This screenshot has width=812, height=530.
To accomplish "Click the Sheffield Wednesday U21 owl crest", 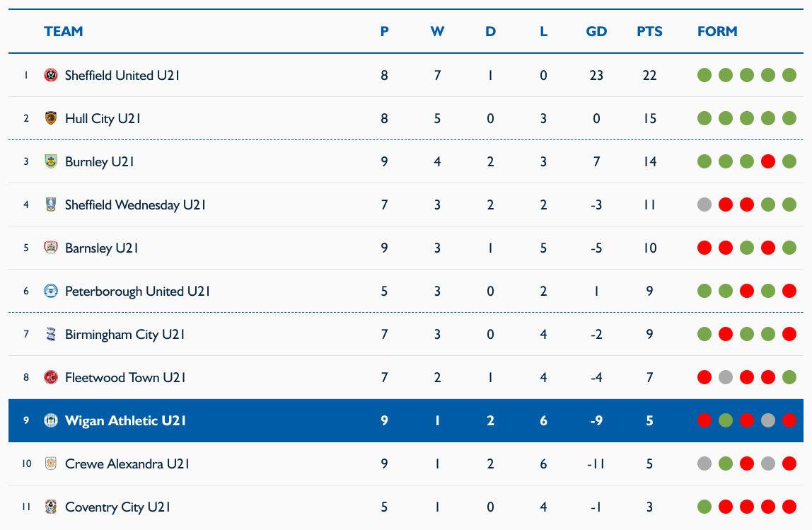I will (51, 204).
